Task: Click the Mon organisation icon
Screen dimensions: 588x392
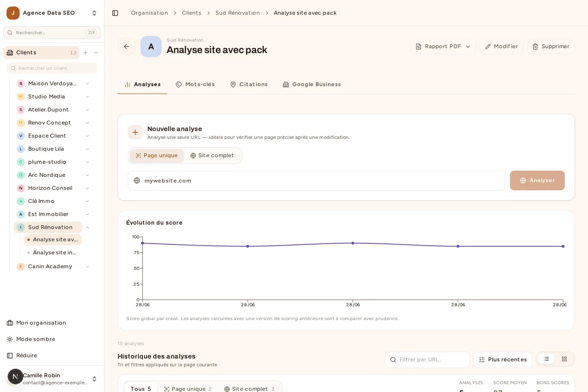Action: coord(10,323)
